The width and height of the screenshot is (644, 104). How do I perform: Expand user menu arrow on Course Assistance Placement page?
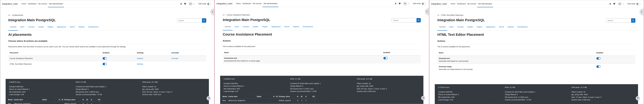(x=409, y=4)
